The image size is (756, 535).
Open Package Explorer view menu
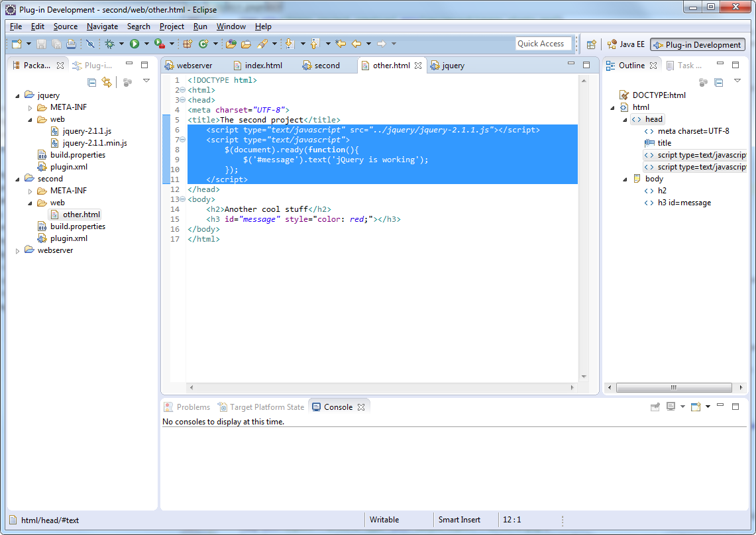[146, 81]
